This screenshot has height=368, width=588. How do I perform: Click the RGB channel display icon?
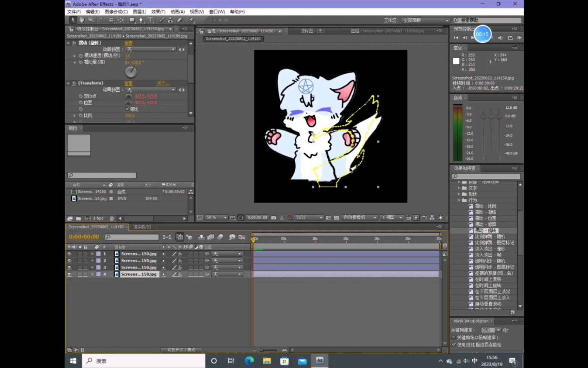click(x=290, y=217)
